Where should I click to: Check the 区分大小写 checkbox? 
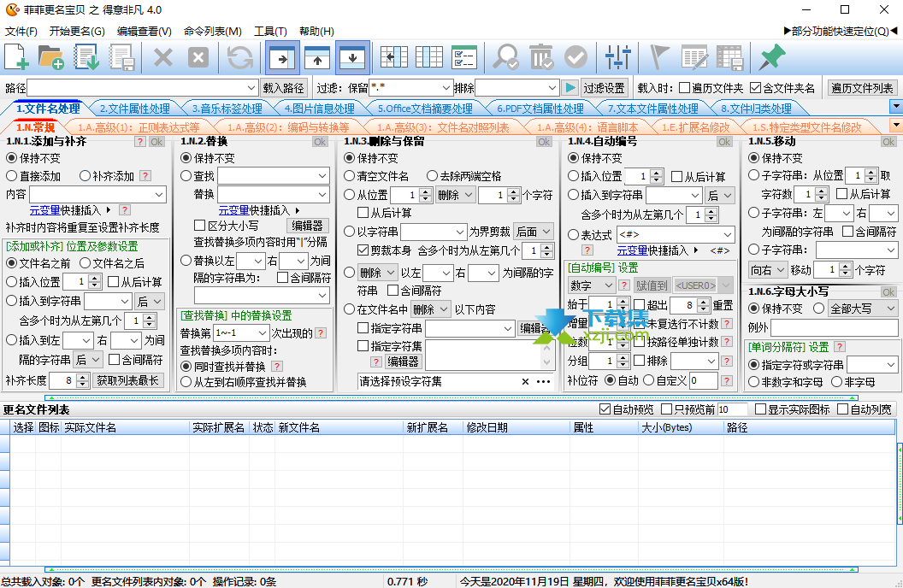199,226
